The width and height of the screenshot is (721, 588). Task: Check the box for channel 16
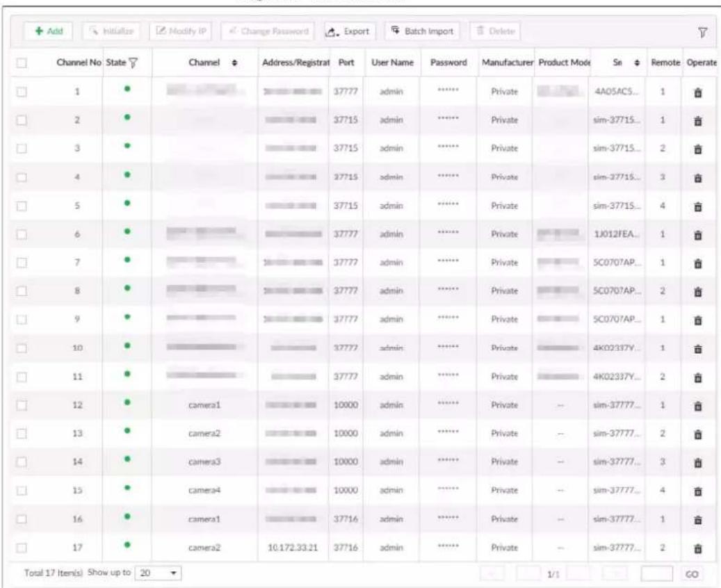tap(22, 519)
